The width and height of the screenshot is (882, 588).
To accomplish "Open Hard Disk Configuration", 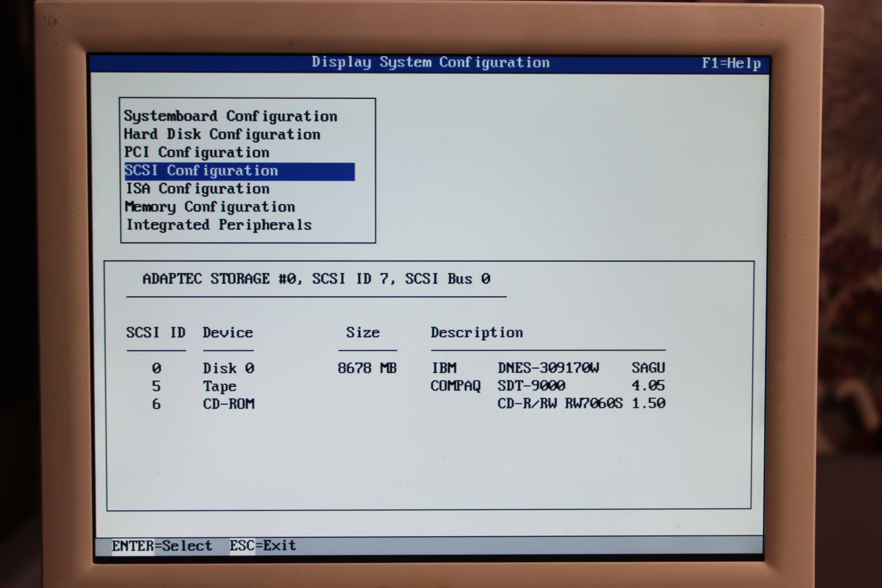I will pyautogui.click(x=222, y=134).
